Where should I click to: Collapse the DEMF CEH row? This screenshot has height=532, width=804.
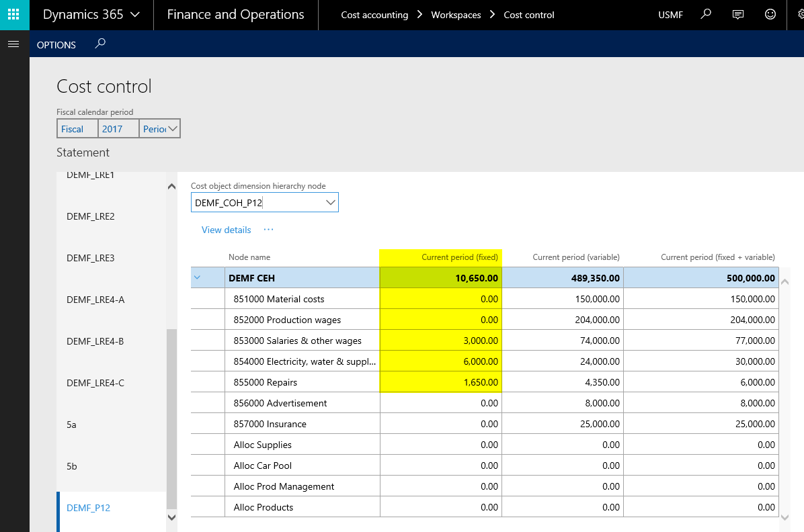point(198,277)
